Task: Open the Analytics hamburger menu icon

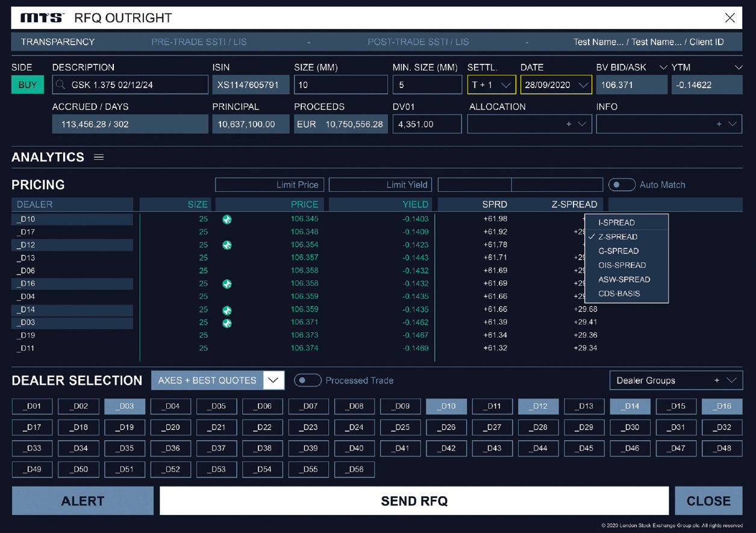Action: tap(99, 157)
